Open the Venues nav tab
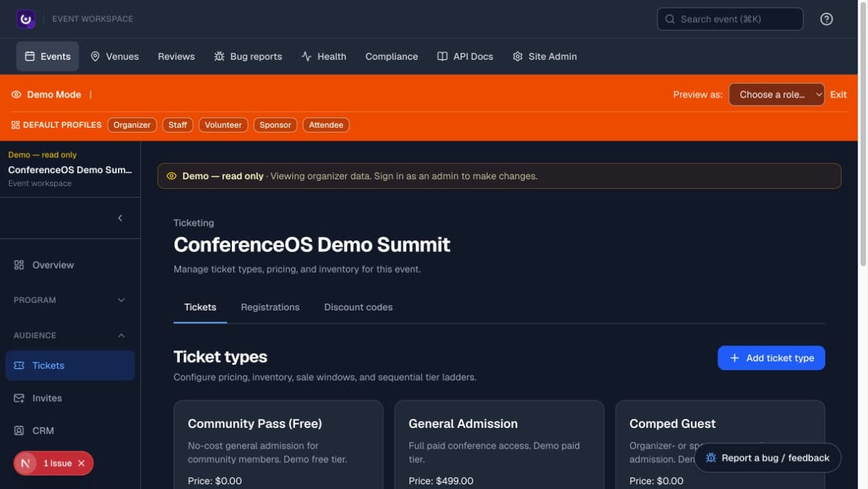The height and width of the screenshot is (489, 868). (x=115, y=56)
